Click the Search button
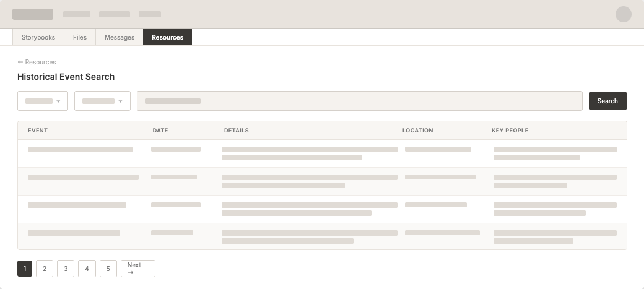The height and width of the screenshot is (289, 644). [x=607, y=101]
